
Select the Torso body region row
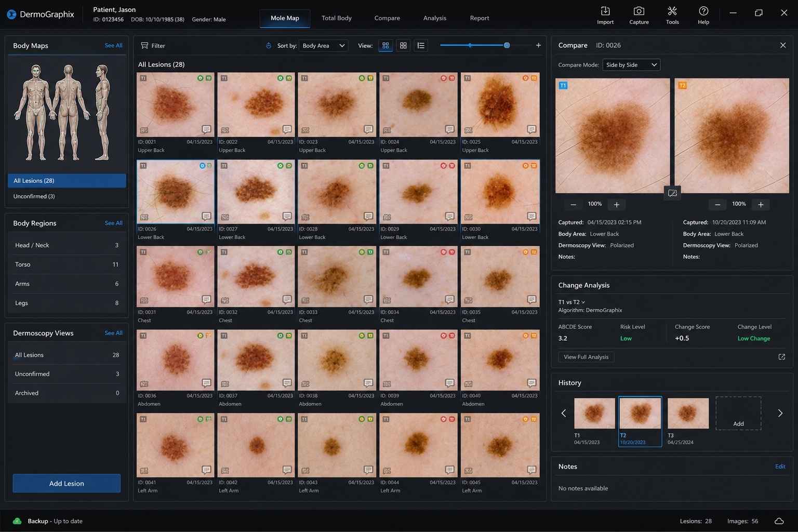(x=67, y=264)
